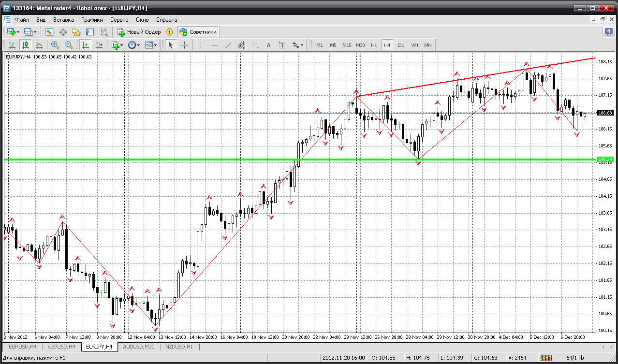This screenshot has height=364, width=618.
Task: Select the D1 timeframe button
Action: 401,45
